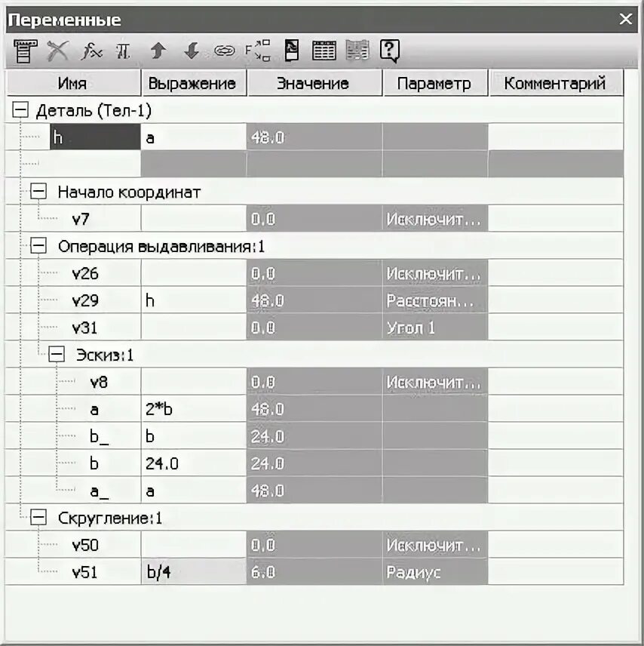Click the Имя column header
Viewport: 644px width, 646px height.
(73, 83)
